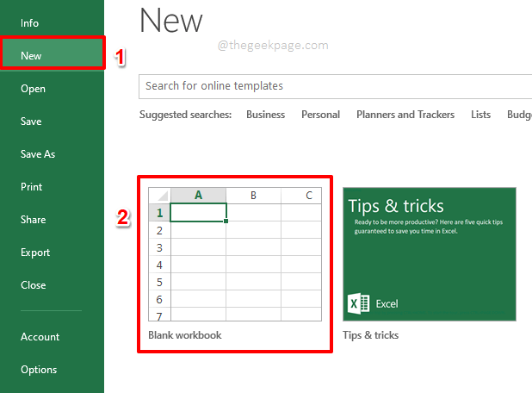Open the Save As page
The height and width of the screenshot is (393, 532).
point(38,154)
